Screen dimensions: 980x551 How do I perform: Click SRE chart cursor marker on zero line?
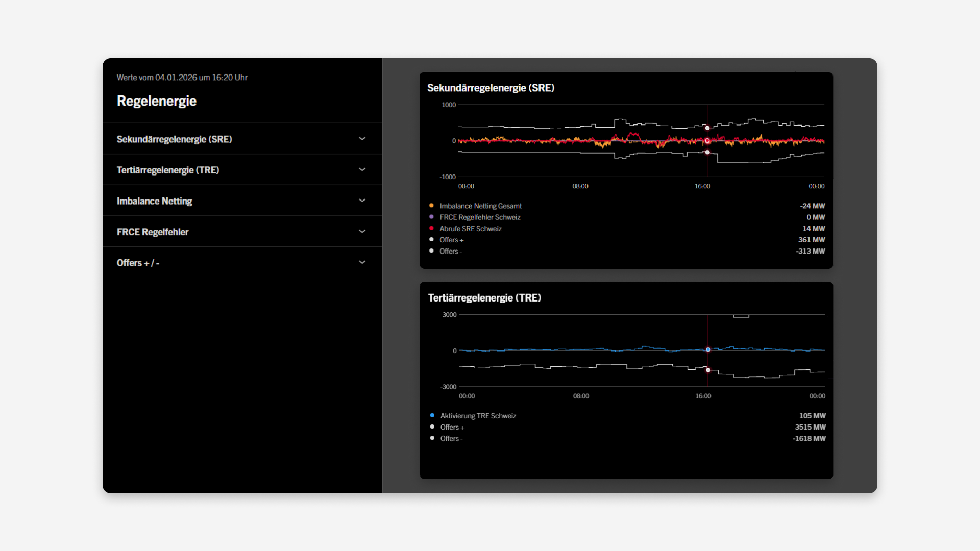[707, 141]
